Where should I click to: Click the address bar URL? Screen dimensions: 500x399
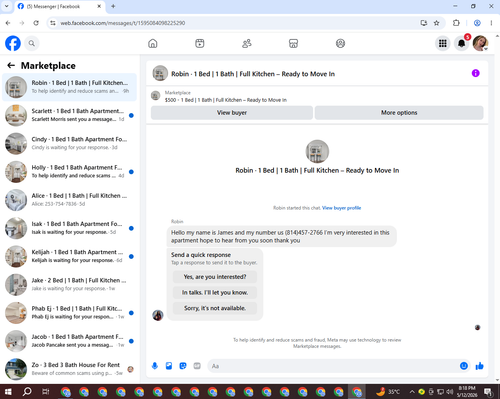pos(122,23)
